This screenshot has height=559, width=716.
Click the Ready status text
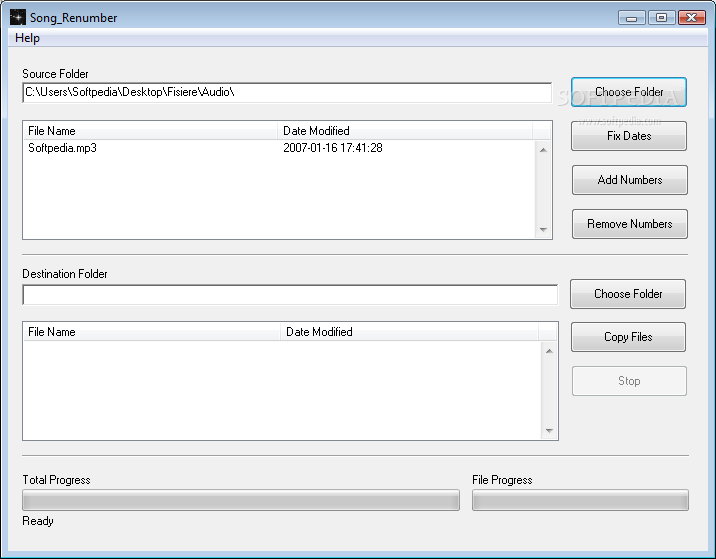click(38, 521)
